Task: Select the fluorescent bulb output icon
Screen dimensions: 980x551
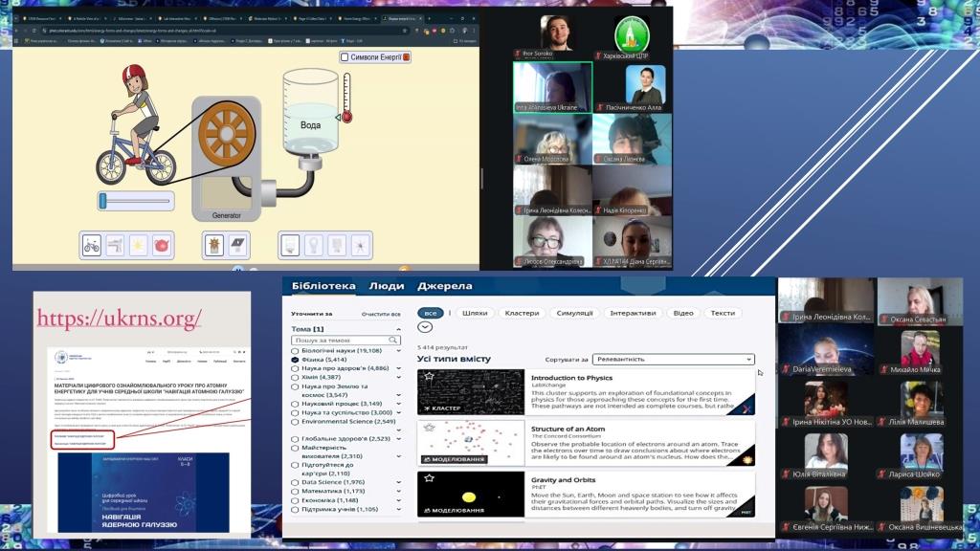Action: [x=337, y=246]
